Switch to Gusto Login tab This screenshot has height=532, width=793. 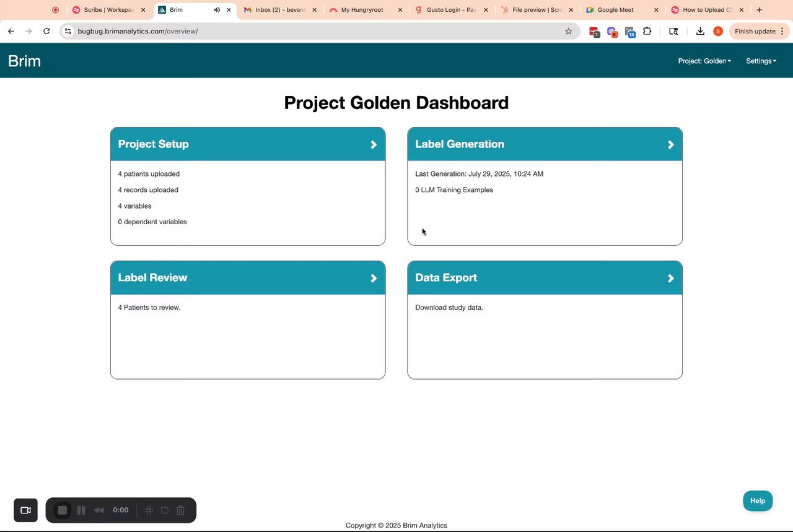pos(452,10)
